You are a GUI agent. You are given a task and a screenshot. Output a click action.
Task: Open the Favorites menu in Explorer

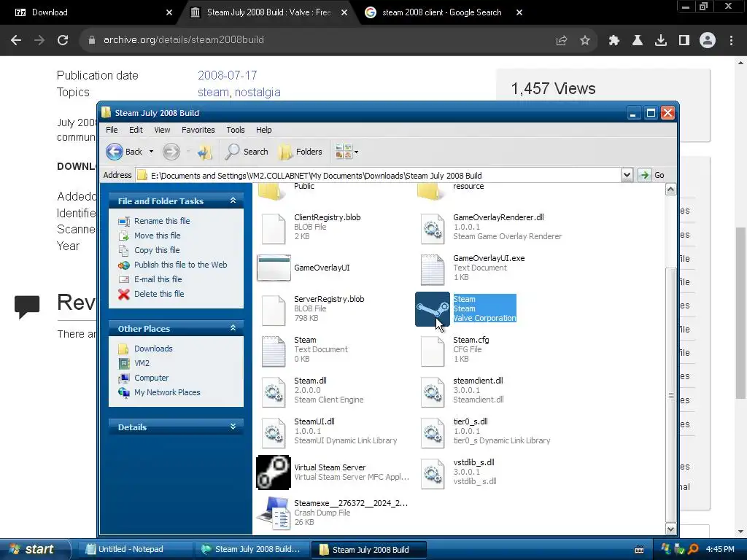coord(198,130)
